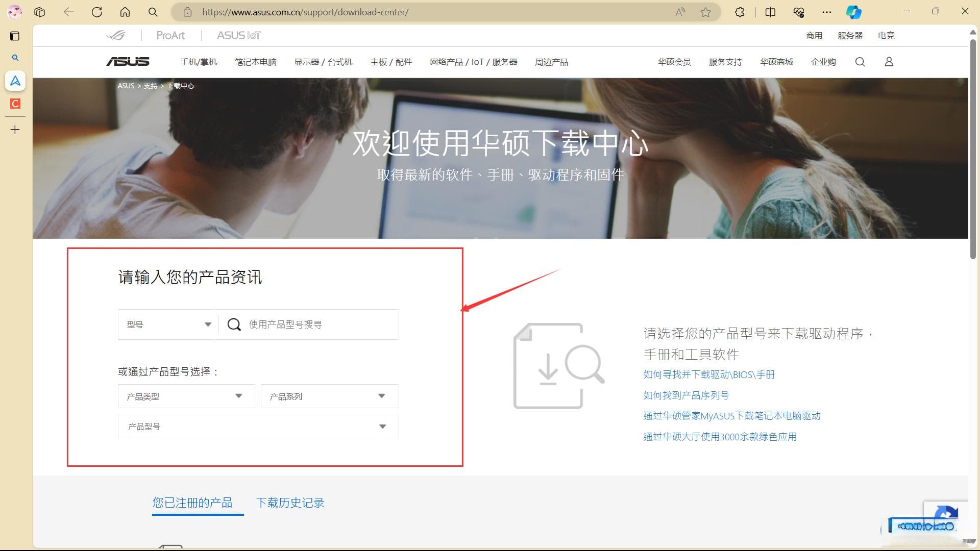
Task: Open the 主板 / 配件 navigation menu
Action: (x=391, y=62)
